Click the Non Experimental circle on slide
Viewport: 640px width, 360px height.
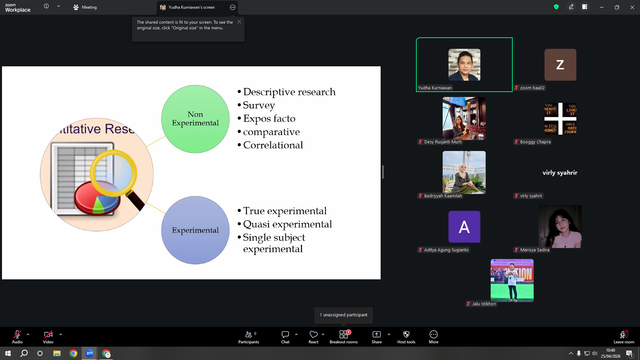pos(195,119)
